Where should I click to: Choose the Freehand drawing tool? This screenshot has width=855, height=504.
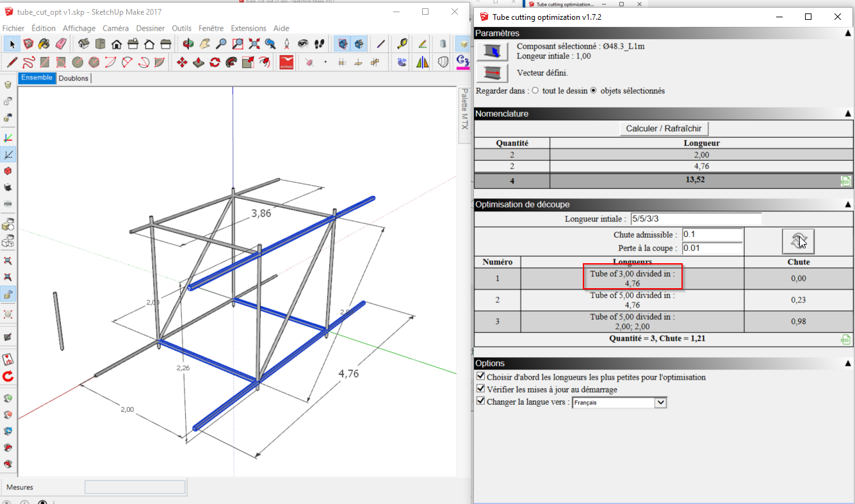(x=28, y=62)
